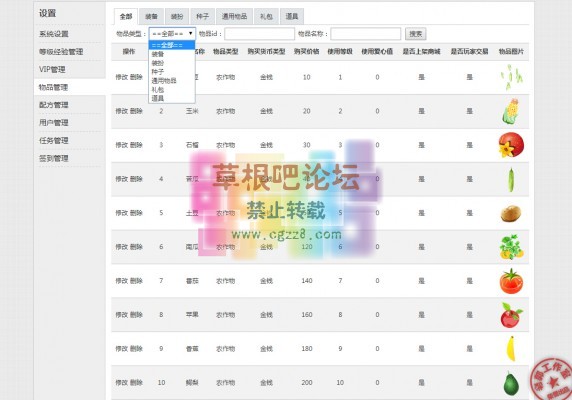Click the price value 160 in row 8
572x400 pixels.
click(x=307, y=315)
